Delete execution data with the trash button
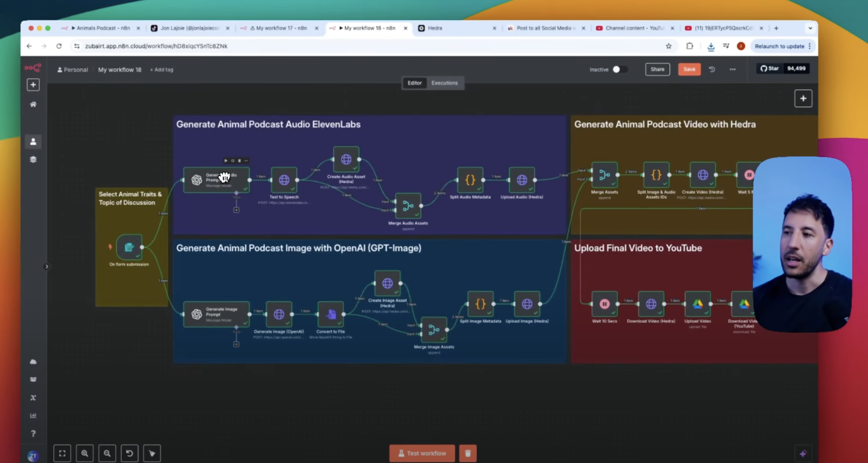Viewport: 868px width, 463px height. 468,453
